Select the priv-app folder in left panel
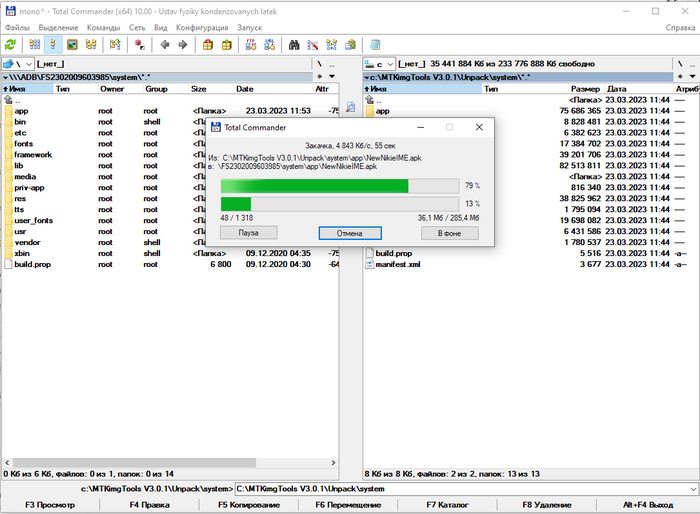 click(29, 188)
